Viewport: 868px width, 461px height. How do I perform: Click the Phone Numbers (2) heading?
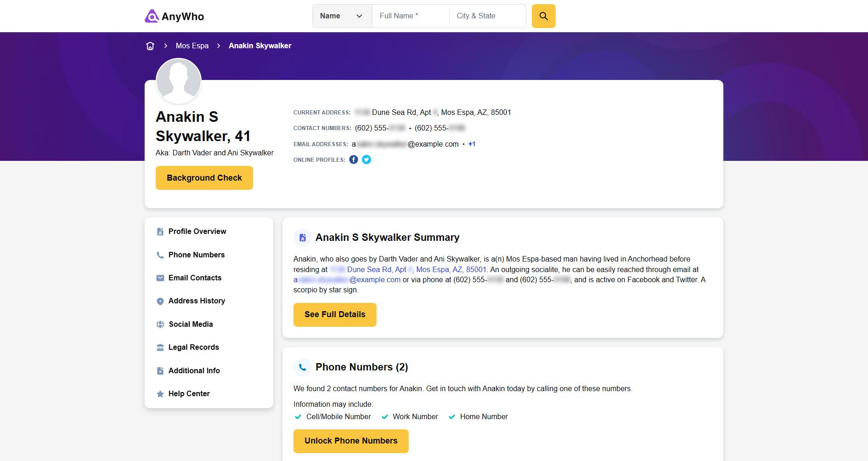361,367
